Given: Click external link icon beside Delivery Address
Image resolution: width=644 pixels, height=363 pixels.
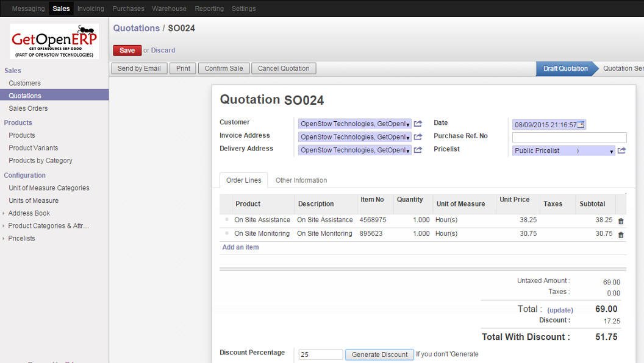Looking at the screenshot, I should 418,150.
